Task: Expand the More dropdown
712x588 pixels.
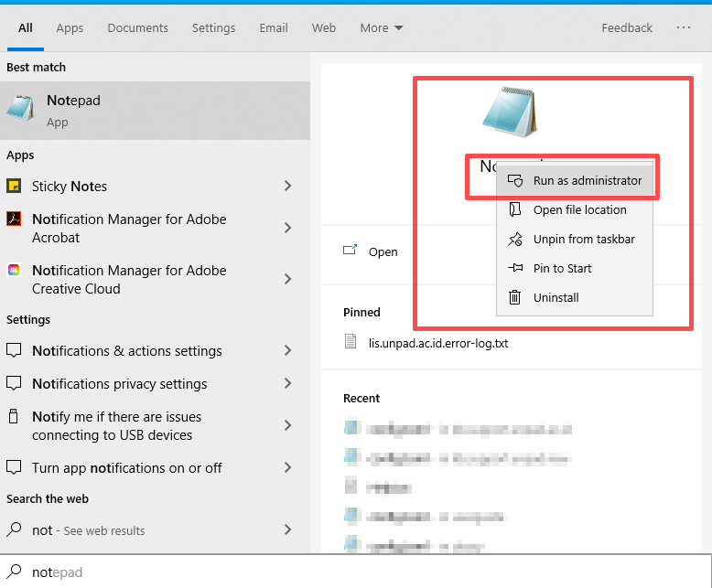Action: point(382,28)
